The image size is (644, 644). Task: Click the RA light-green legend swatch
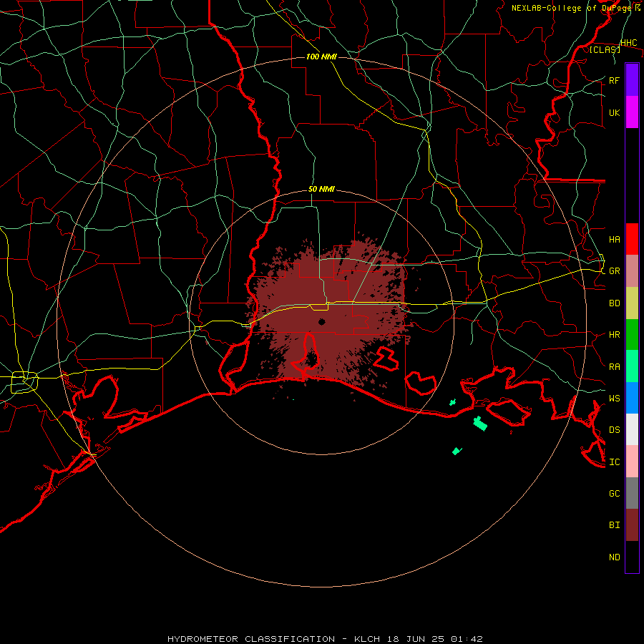(x=632, y=366)
